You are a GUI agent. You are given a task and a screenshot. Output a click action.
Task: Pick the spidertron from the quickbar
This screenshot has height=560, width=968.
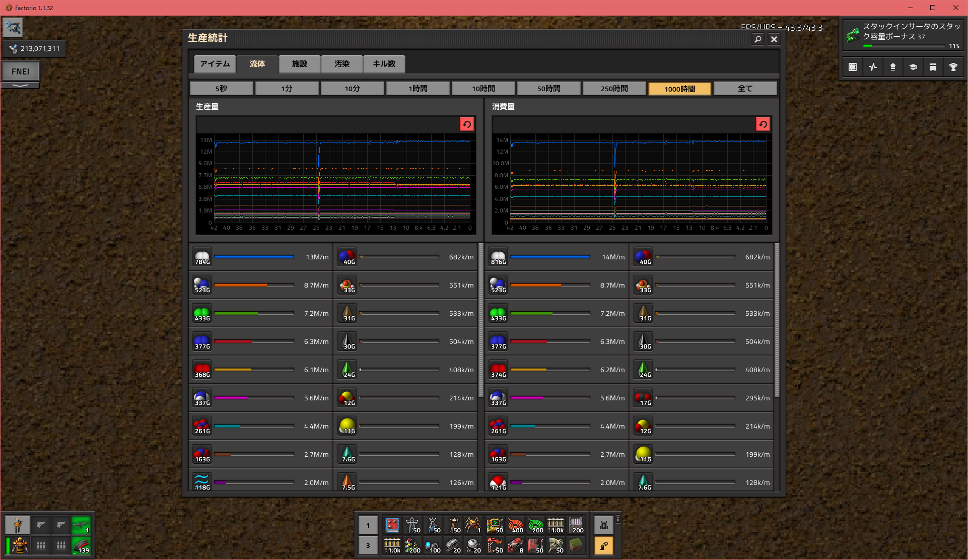pos(473,525)
